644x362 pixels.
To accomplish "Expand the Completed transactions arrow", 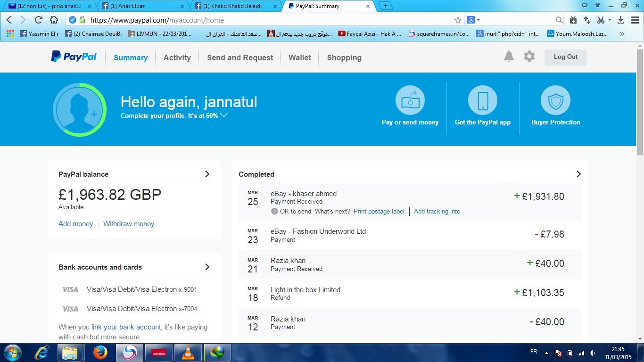I will (578, 174).
